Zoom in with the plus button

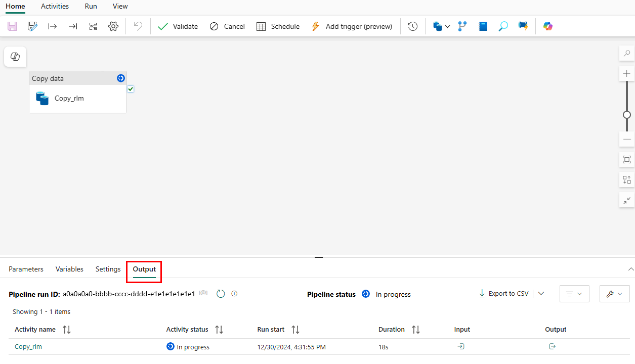(627, 74)
